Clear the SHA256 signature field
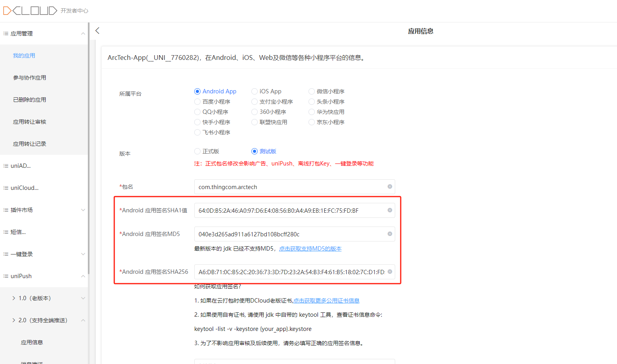 coord(390,272)
